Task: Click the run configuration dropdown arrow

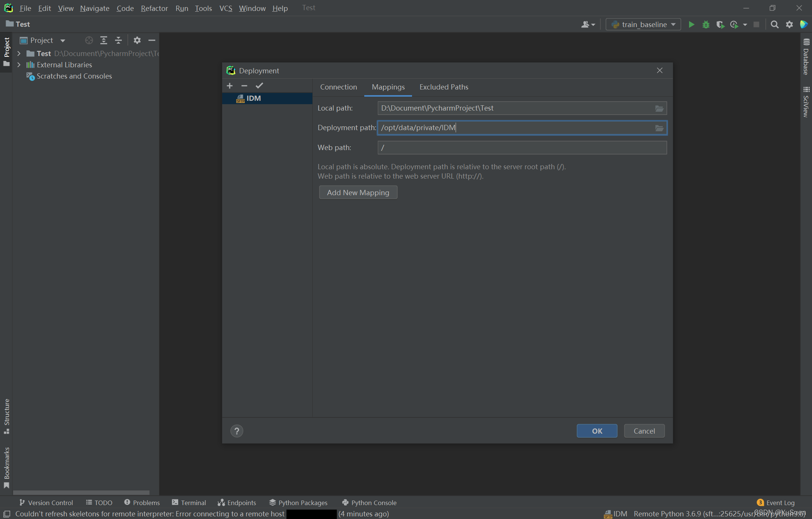Action: pyautogui.click(x=674, y=24)
